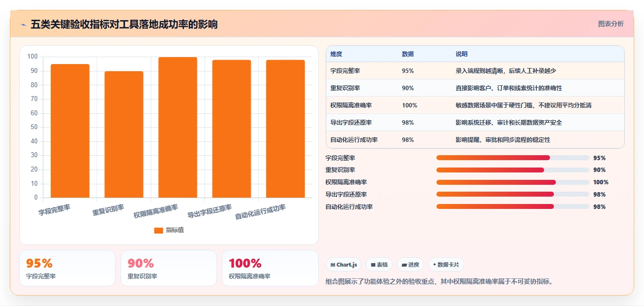Click the 导出字段还原率 bar in chart

tap(232, 129)
